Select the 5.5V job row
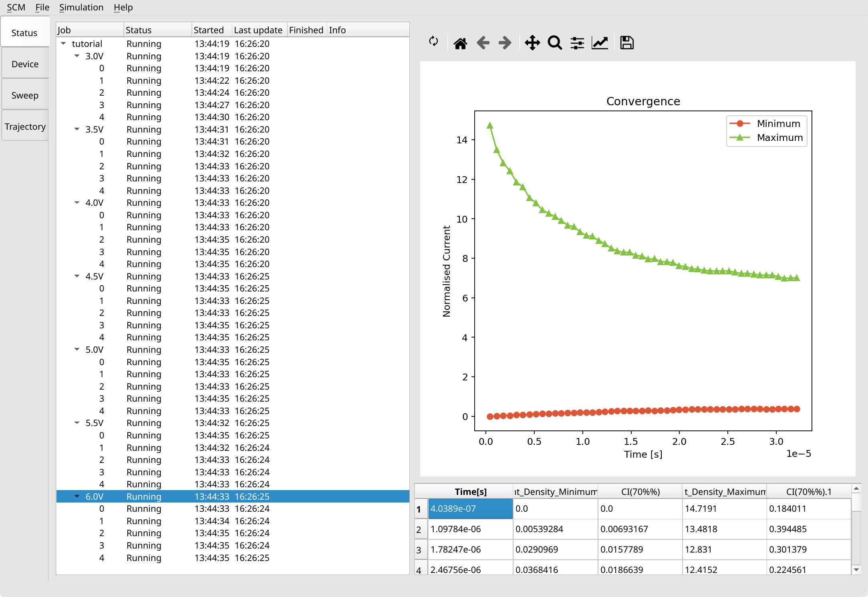The width and height of the screenshot is (868, 597). pos(95,423)
